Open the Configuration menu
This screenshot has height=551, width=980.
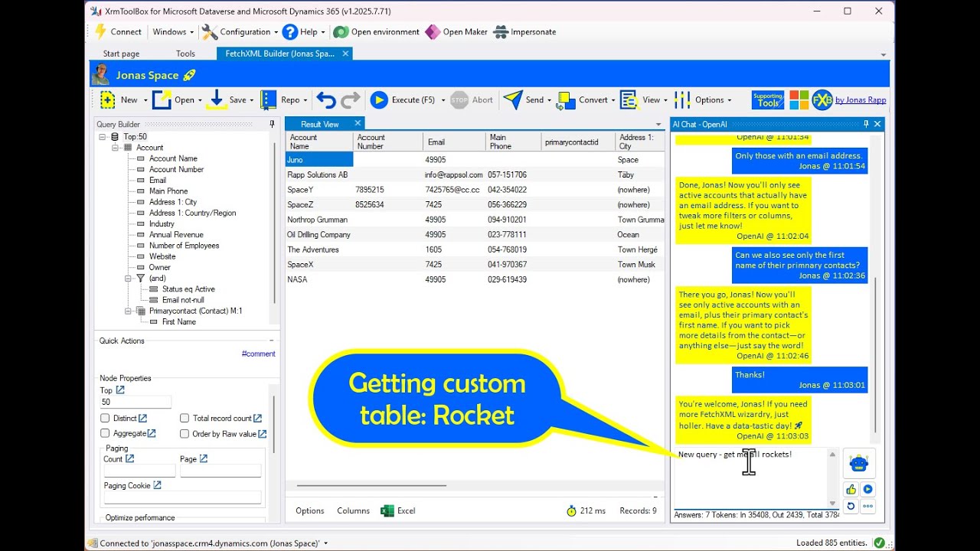tap(240, 31)
